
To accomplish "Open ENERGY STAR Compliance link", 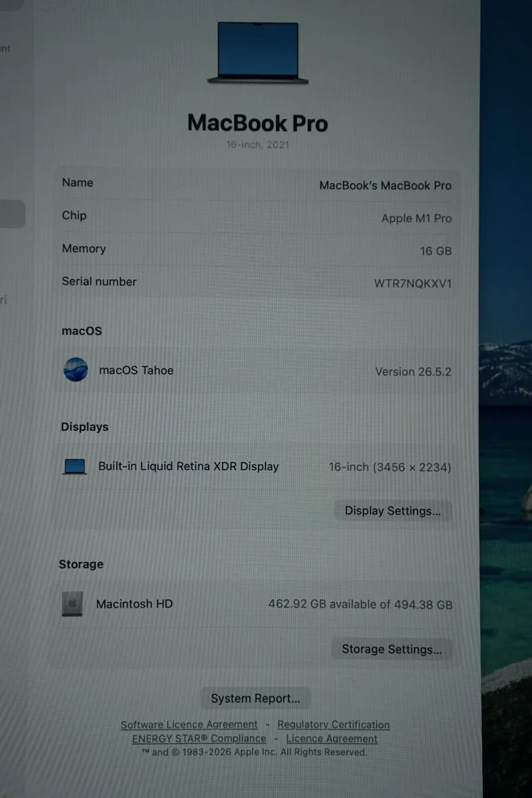I will tap(199, 739).
